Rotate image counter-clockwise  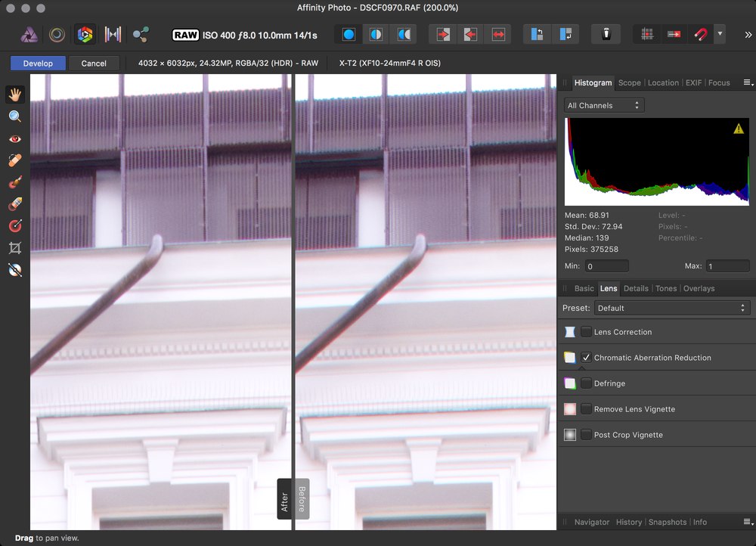coord(537,35)
